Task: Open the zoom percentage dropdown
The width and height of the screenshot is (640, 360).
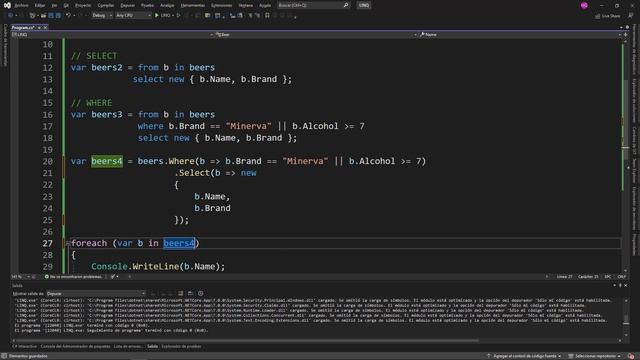Action: (x=22, y=277)
